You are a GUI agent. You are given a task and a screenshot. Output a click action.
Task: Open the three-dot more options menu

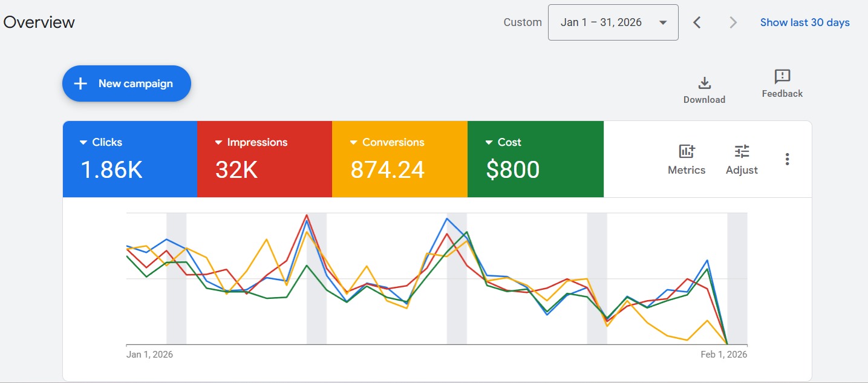[x=787, y=159]
